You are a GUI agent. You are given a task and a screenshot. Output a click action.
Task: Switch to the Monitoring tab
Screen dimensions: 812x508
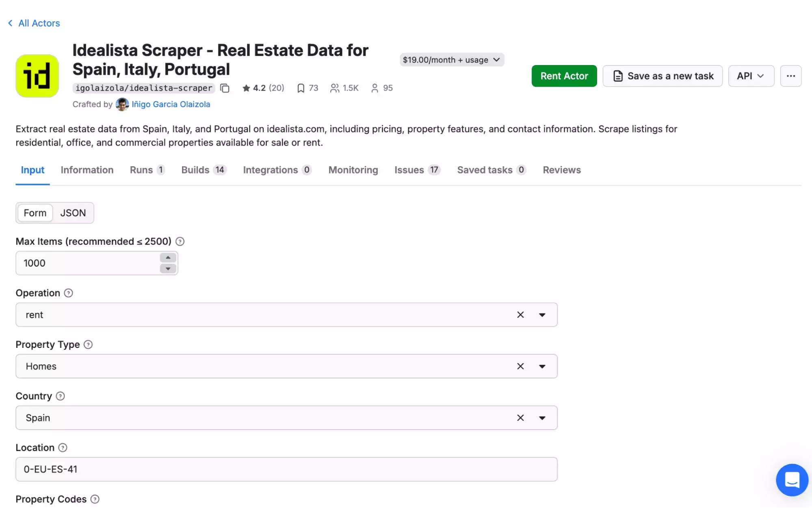(353, 170)
